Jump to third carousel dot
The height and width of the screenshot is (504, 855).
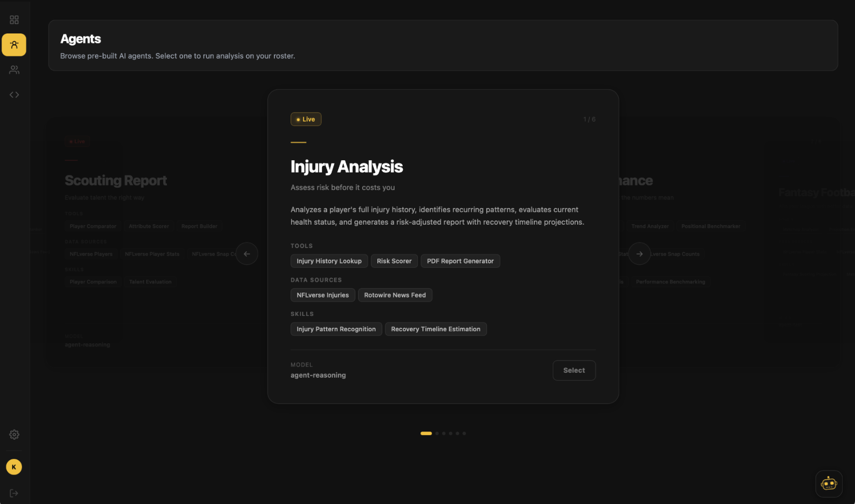444,434
